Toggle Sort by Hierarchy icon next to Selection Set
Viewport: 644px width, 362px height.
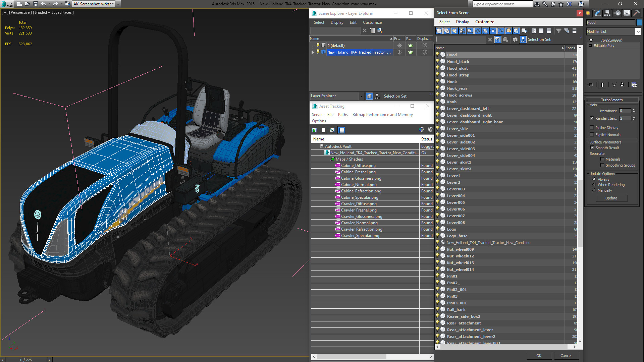point(523,40)
